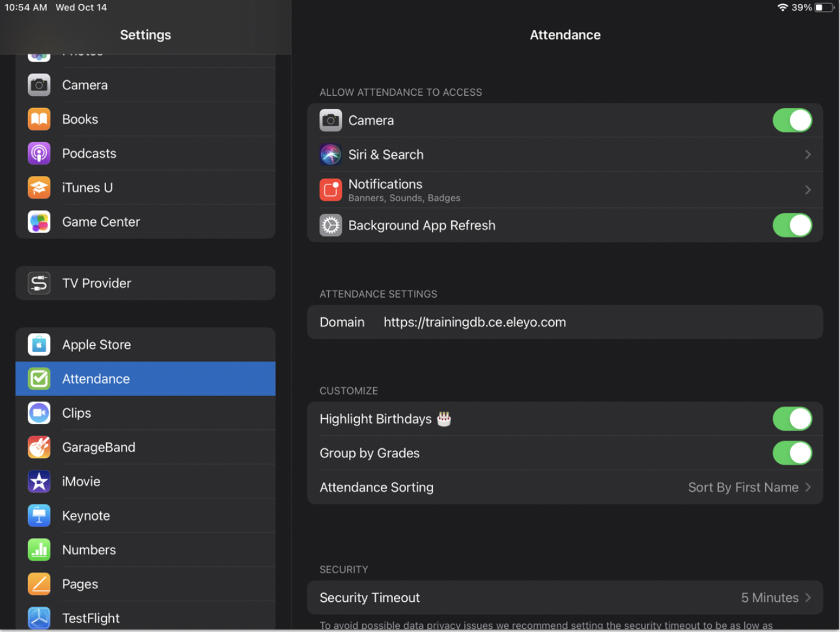Open GarageBand settings via its icon

coord(38,447)
